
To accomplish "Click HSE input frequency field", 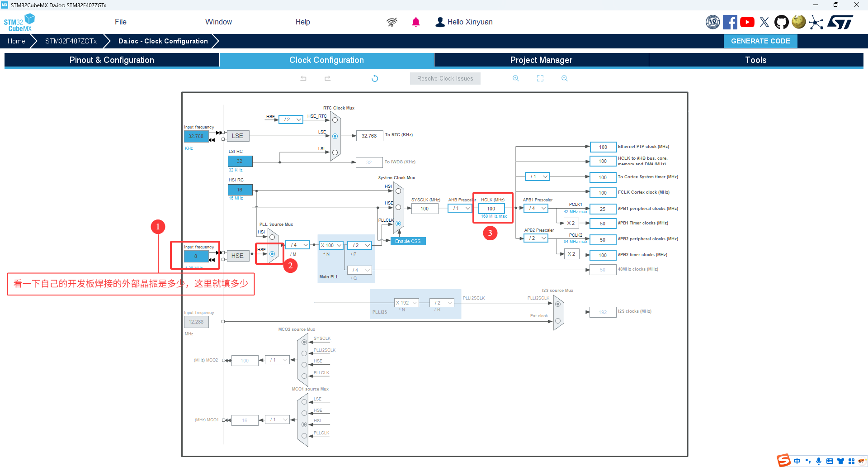I will coord(196,256).
